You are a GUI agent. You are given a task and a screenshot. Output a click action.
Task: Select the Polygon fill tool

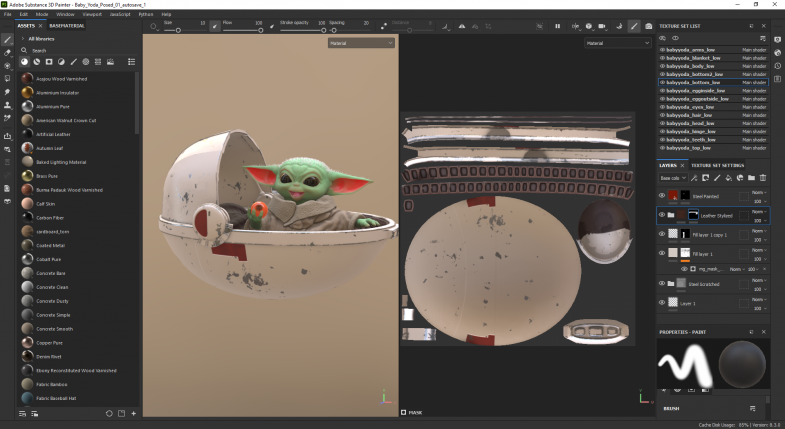coord(7,79)
